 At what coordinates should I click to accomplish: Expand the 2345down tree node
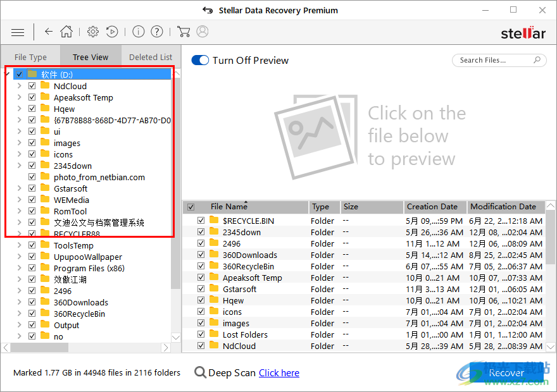click(x=19, y=165)
